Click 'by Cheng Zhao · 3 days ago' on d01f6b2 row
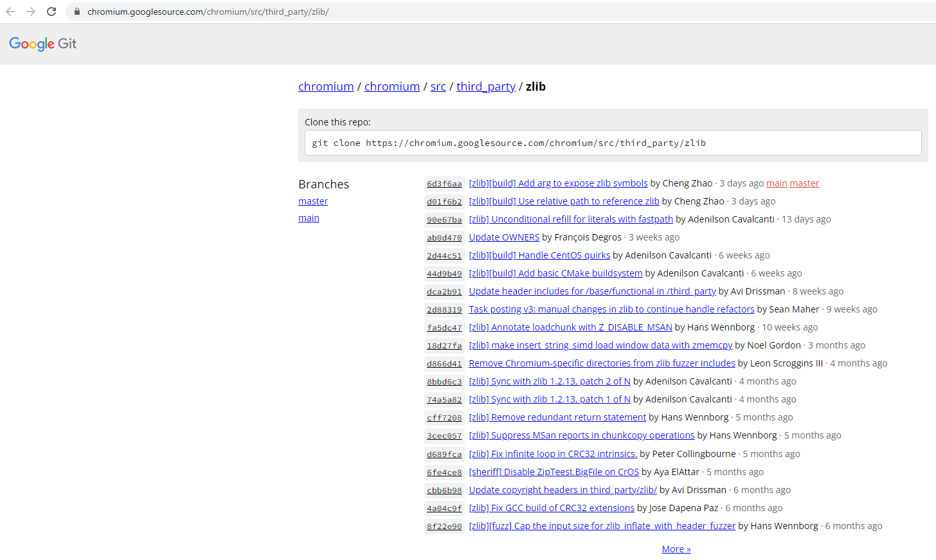Viewport: 936px width, 560px height. pos(719,201)
